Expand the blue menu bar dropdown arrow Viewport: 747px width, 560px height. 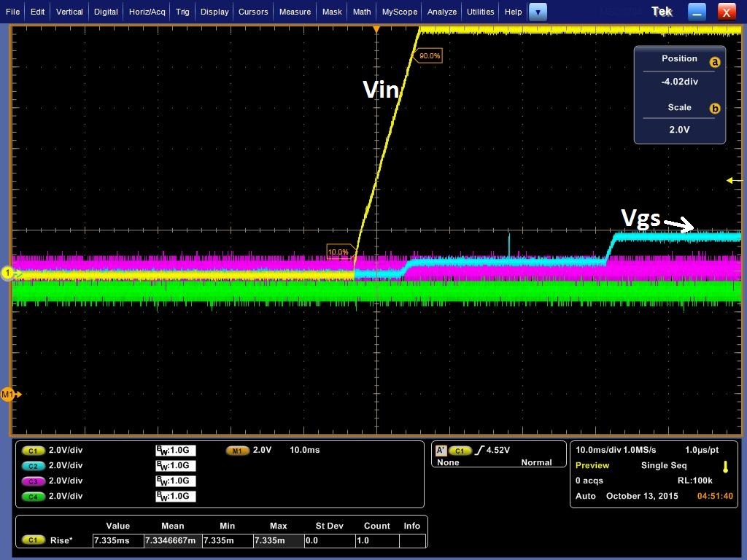pos(538,12)
